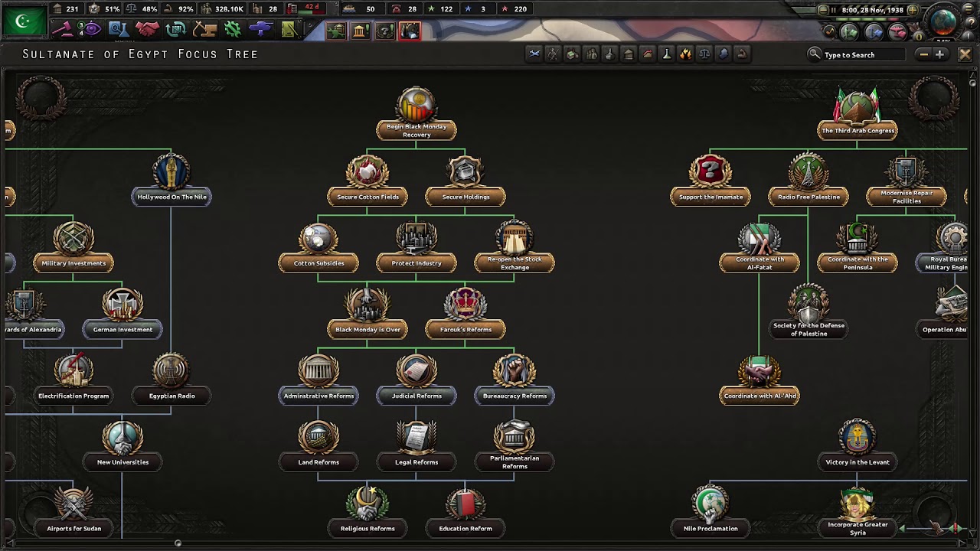Open the Egypt flag country overview
This screenshot has height=551, width=980.
click(x=24, y=21)
